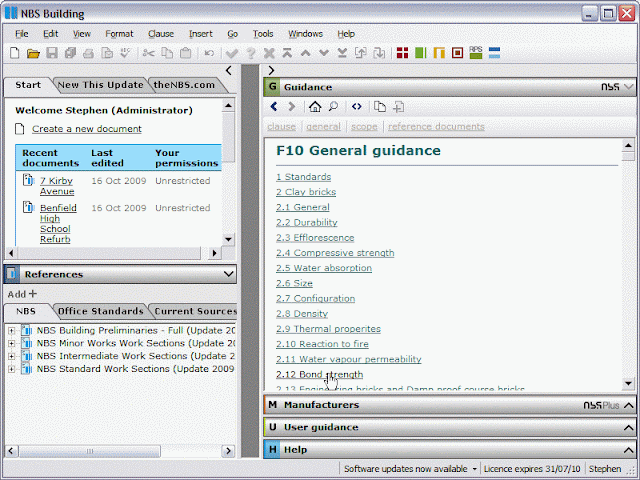This screenshot has width=640, height=480.
Task: Click the Undo arrow icon
Action: 209,53
